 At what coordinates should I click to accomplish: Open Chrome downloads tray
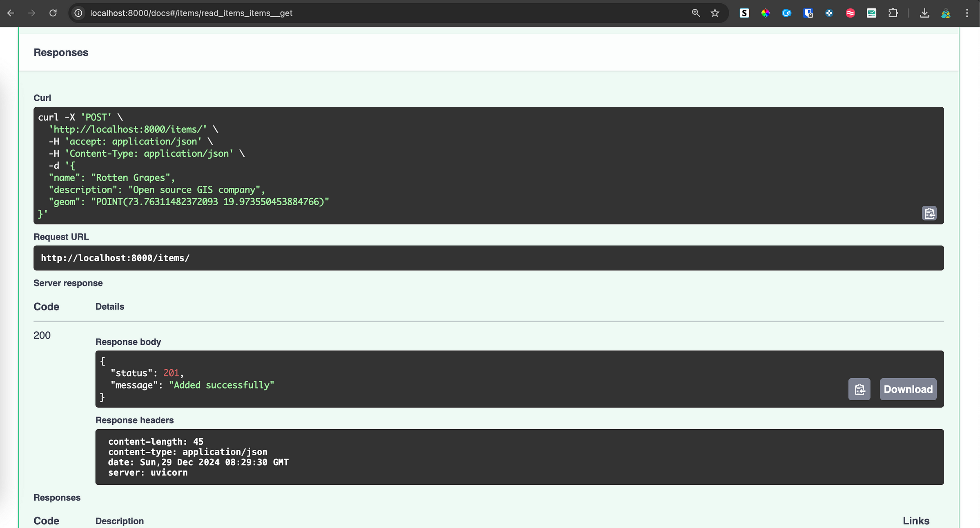coord(924,13)
